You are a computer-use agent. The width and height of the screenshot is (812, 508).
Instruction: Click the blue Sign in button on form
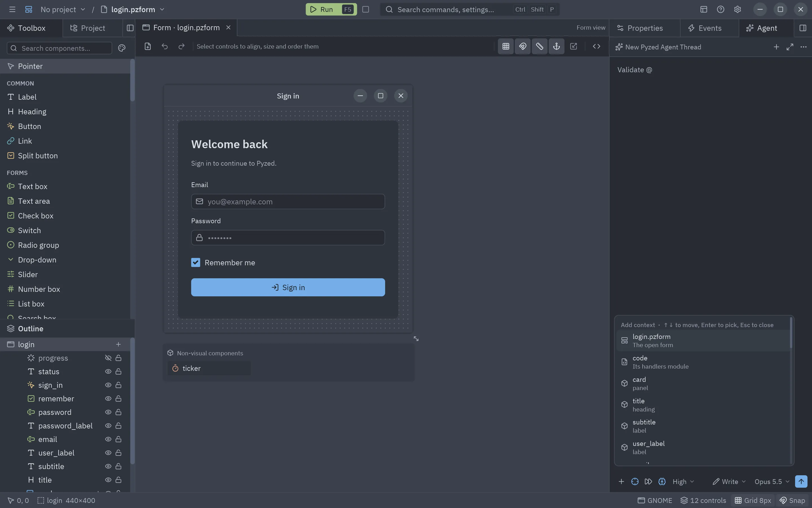[x=288, y=287]
